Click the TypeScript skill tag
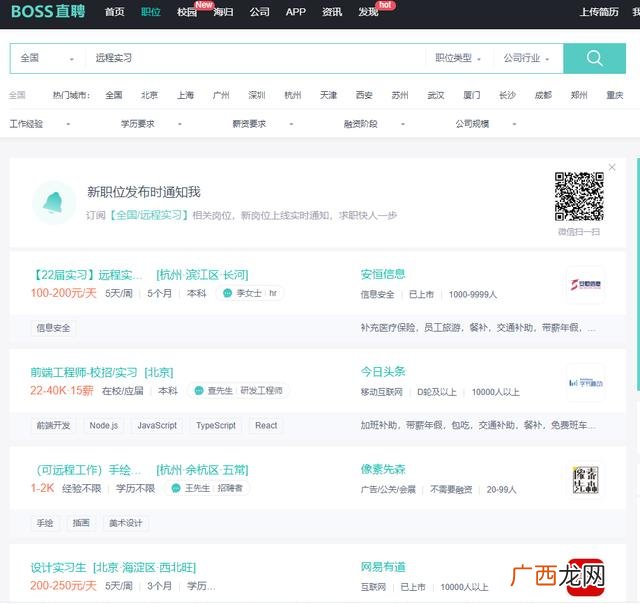This screenshot has height=604, width=640. pyautogui.click(x=216, y=425)
